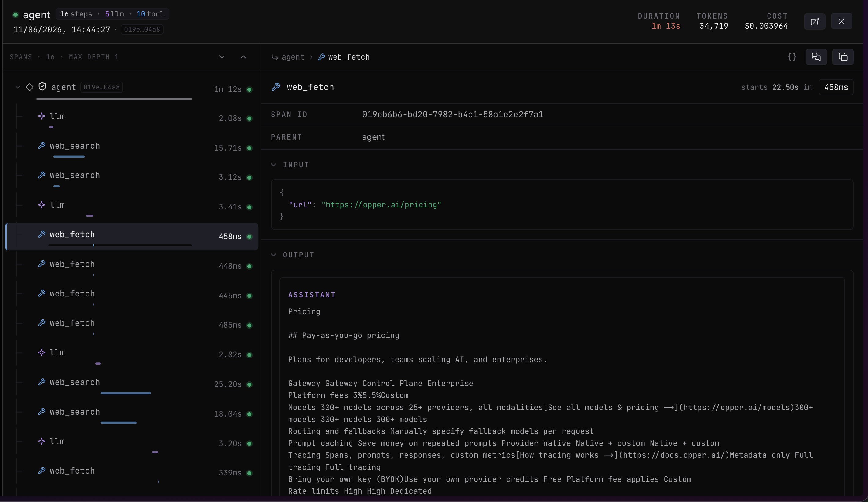Collapse the INPUT section
Viewport: 868px width, 502px height.
(273, 165)
